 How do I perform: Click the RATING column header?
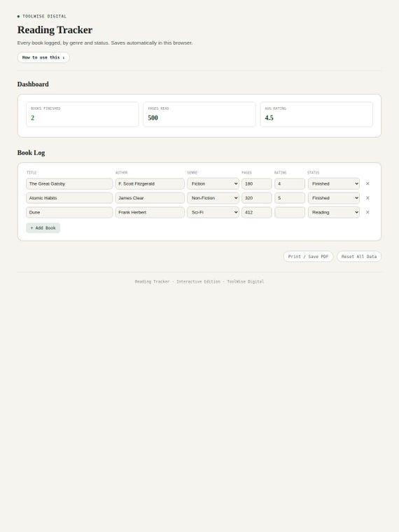[281, 173]
